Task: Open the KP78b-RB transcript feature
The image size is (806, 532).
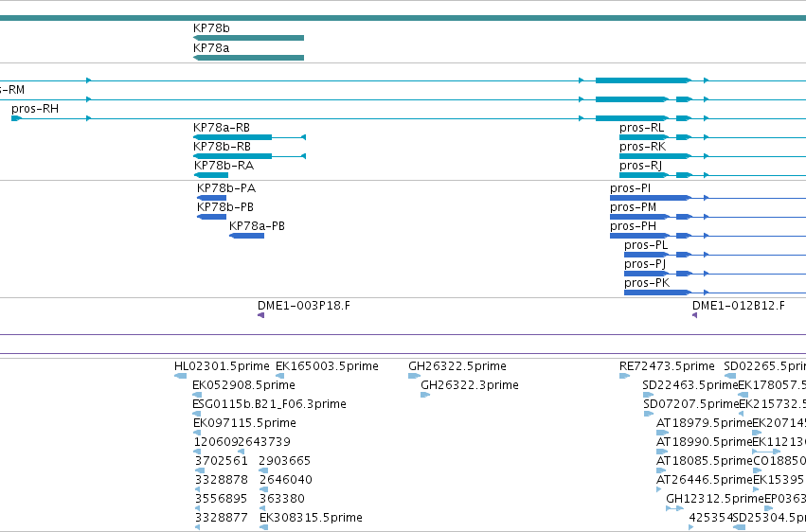Action: [x=249, y=156]
